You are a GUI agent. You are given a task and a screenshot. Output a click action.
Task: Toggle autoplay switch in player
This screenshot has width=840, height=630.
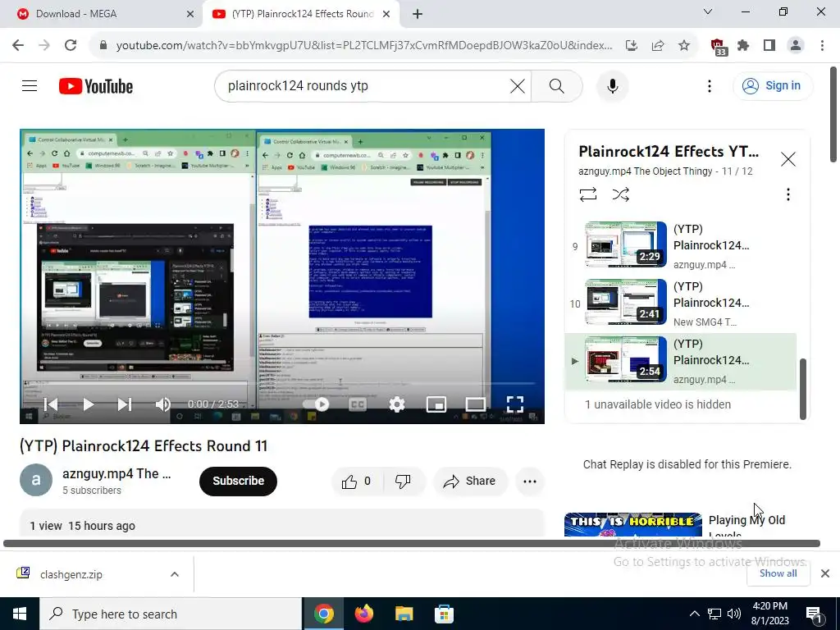[x=317, y=404]
